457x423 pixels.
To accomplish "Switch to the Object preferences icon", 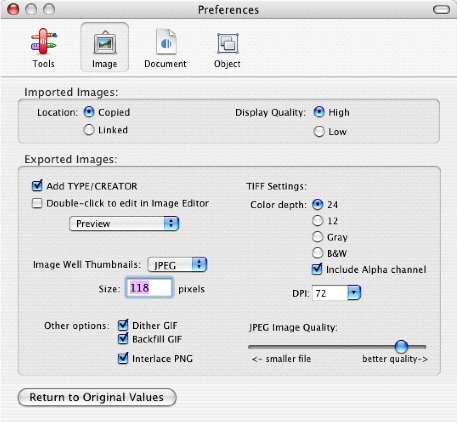I will pyautogui.click(x=227, y=49).
